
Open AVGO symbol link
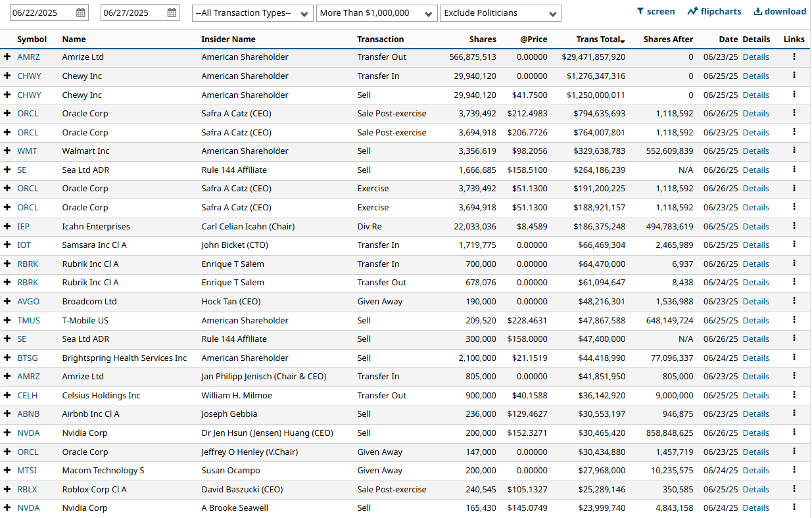(28, 301)
